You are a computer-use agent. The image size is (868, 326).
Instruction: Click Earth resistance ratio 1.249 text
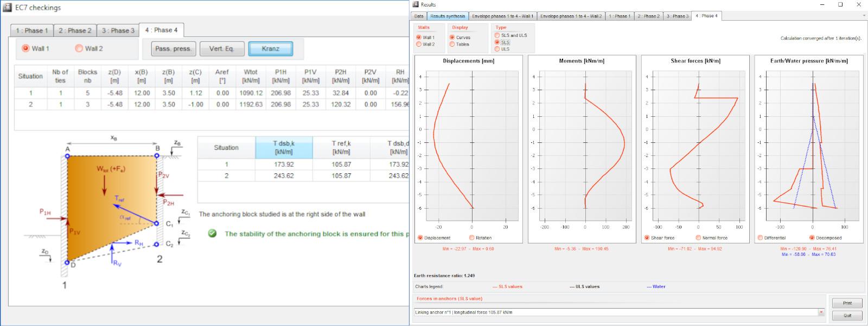point(444,275)
